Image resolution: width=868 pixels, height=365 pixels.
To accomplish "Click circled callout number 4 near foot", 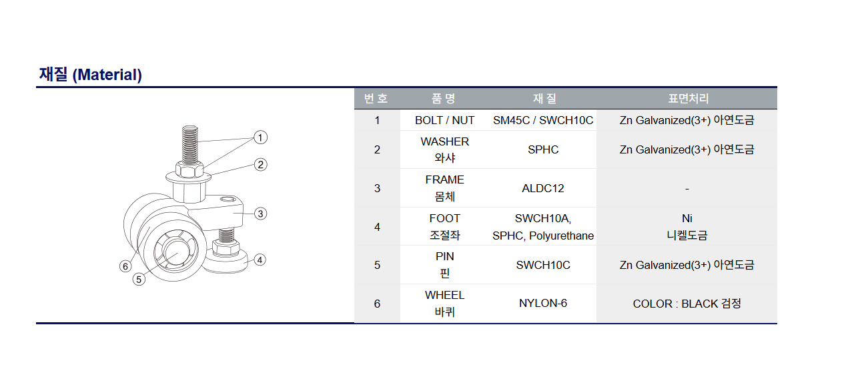I will click(260, 260).
